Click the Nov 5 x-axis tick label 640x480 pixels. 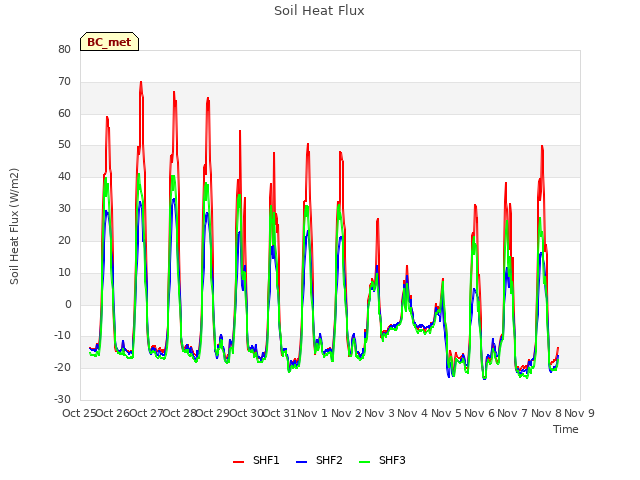[x=446, y=413]
